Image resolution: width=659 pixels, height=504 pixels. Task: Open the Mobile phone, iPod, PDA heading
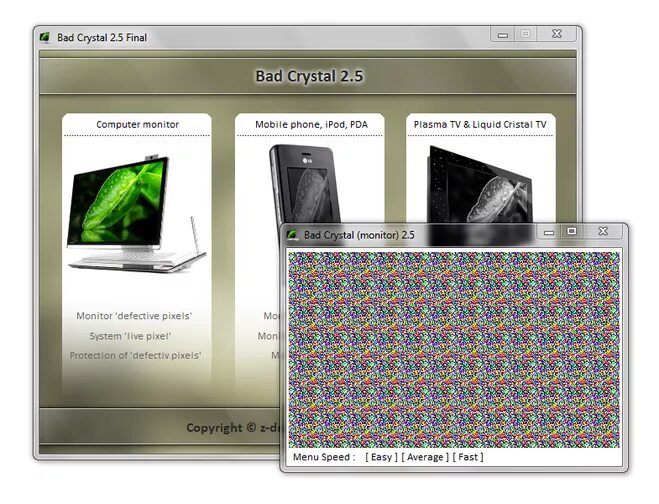click(311, 124)
